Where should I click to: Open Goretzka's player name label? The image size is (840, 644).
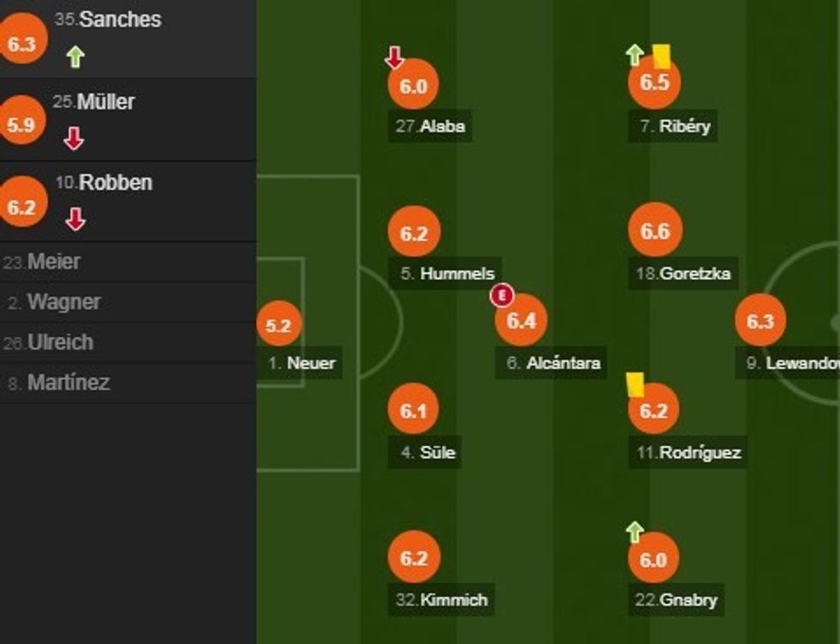[683, 274]
